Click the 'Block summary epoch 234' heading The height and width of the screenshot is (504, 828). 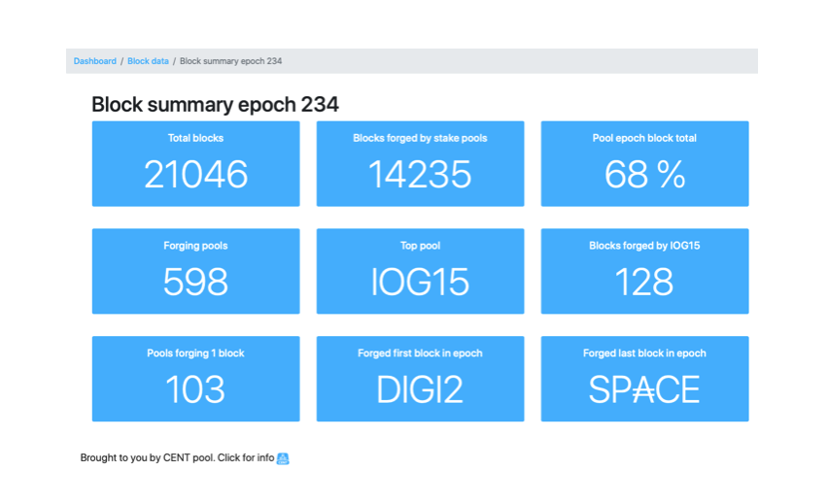click(x=215, y=105)
